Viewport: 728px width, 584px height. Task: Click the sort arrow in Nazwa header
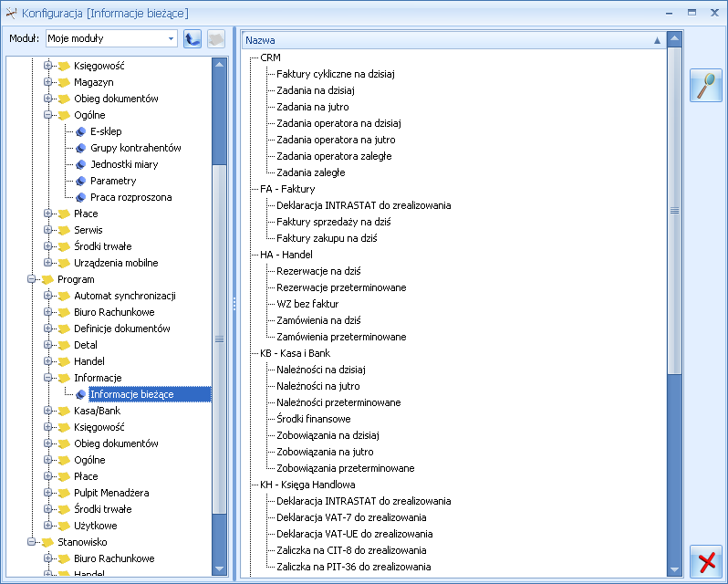click(x=657, y=40)
